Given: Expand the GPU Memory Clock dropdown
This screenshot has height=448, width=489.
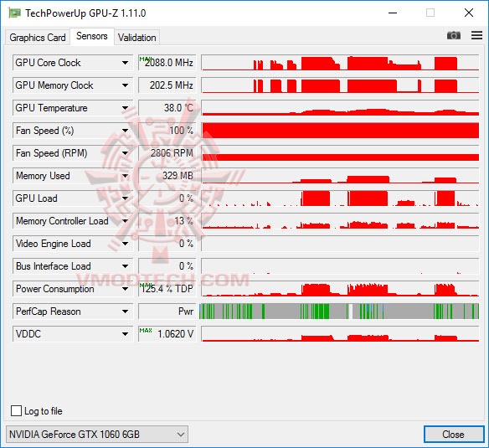Looking at the screenshot, I should [x=125, y=85].
